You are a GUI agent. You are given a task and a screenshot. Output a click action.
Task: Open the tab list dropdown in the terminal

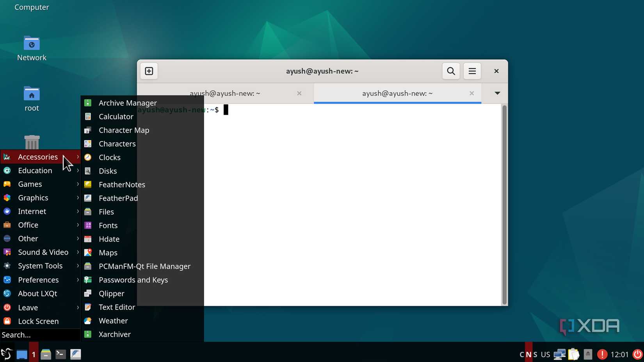tap(497, 93)
